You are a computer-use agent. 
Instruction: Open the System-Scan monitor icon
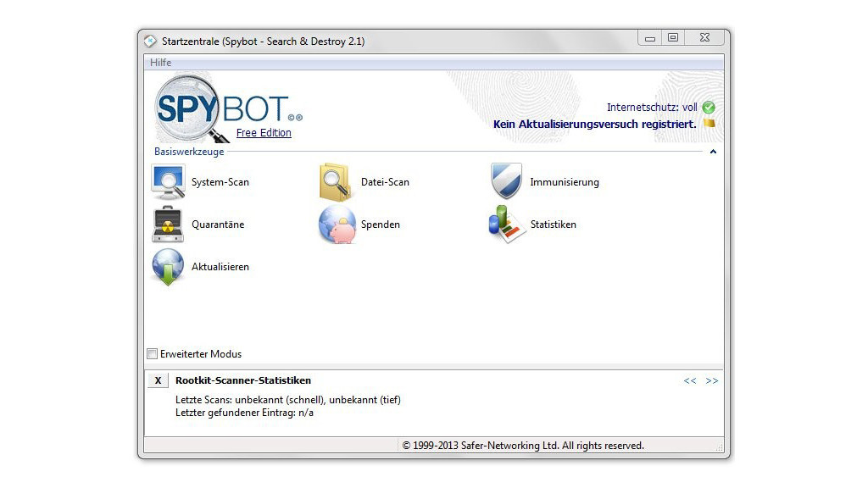pyautogui.click(x=168, y=182)
